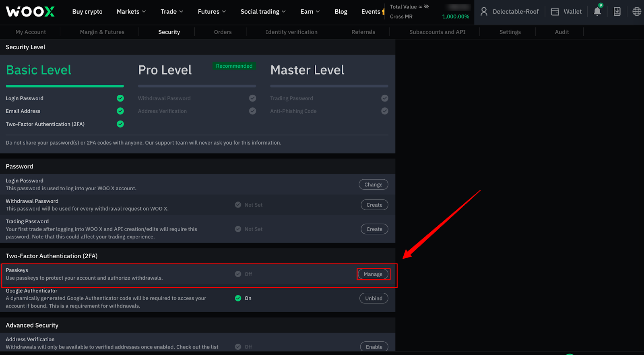644x355 pixels.
Task: Click the Passkeys row title
Action: tap(17, 270)
